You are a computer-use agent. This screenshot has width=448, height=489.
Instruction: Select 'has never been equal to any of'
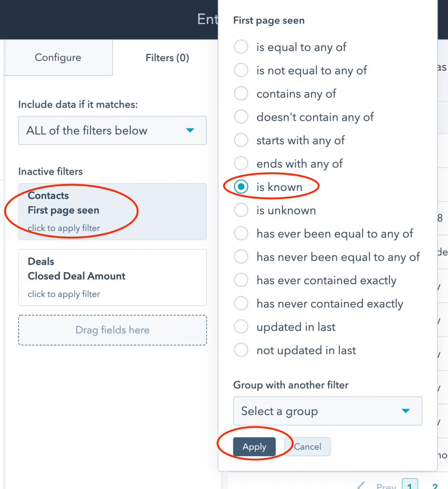coord(241,257)
